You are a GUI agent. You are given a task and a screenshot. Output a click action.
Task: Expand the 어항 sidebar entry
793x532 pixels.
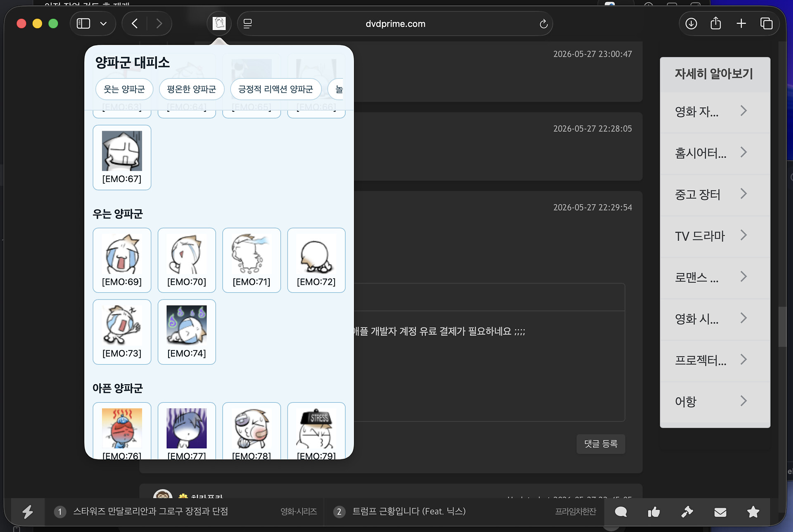[715, 402]
